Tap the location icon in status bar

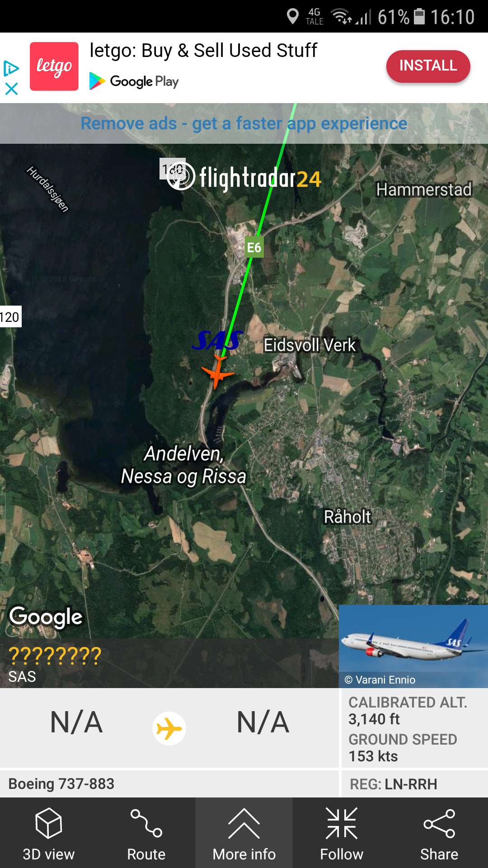point(293,17)
